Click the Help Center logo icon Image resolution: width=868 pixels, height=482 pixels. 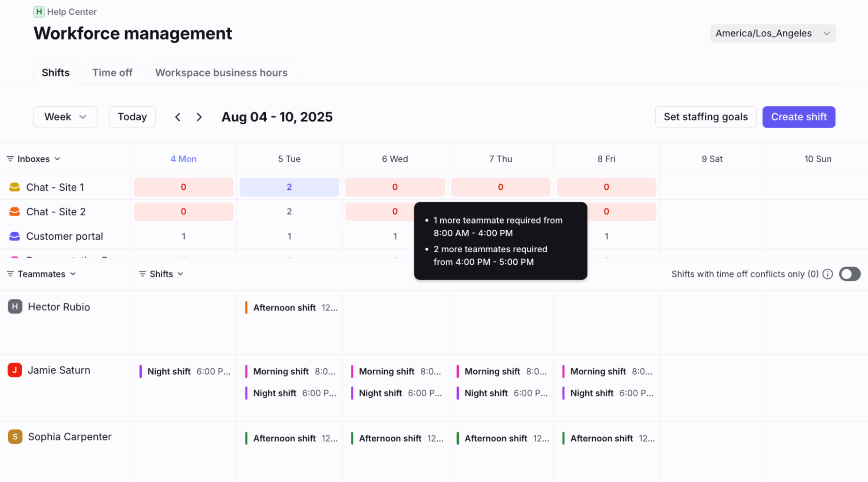tap(39, 12)
